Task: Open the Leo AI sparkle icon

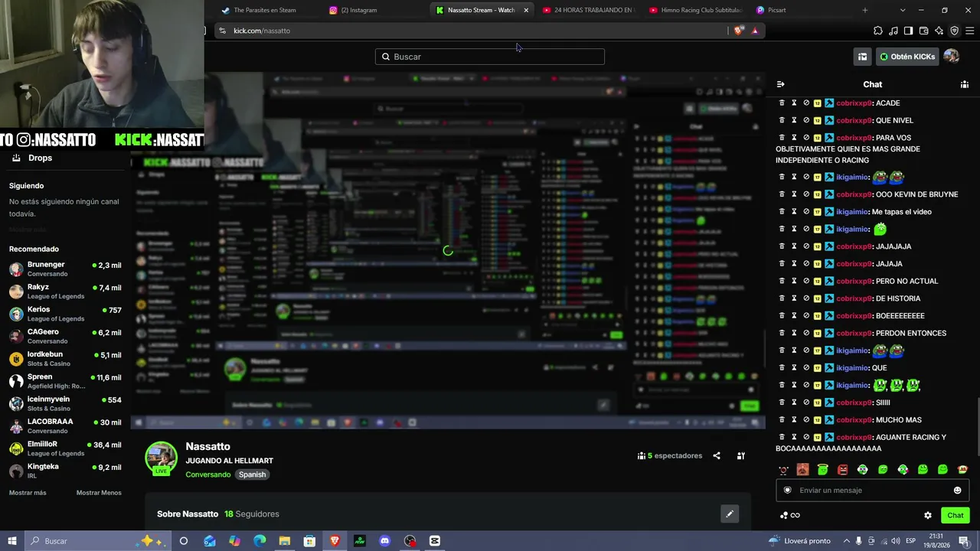Action: coord(939,31)
